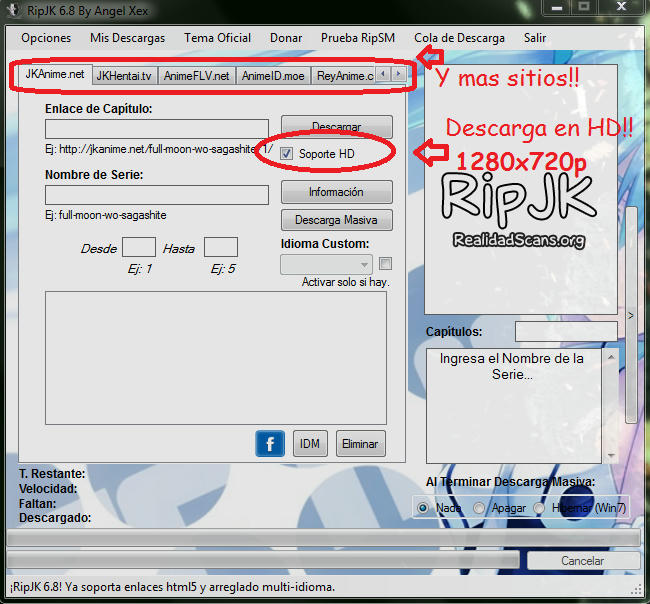Switch to the JKHentai.tv tab
Image resolution: width=650 pixels, height=604 pixels.
pyautogui.click(x=124, y=76)
